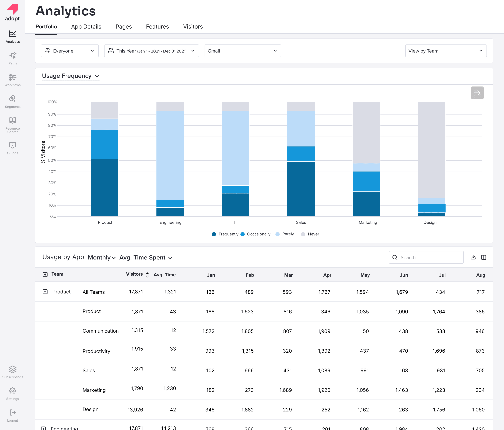
Task: Click the chart next arrow button
Action: (477, 93)
